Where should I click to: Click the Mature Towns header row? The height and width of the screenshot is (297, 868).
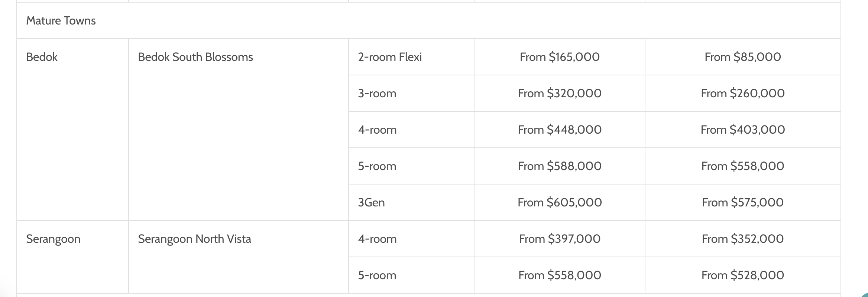pos(428,20)
